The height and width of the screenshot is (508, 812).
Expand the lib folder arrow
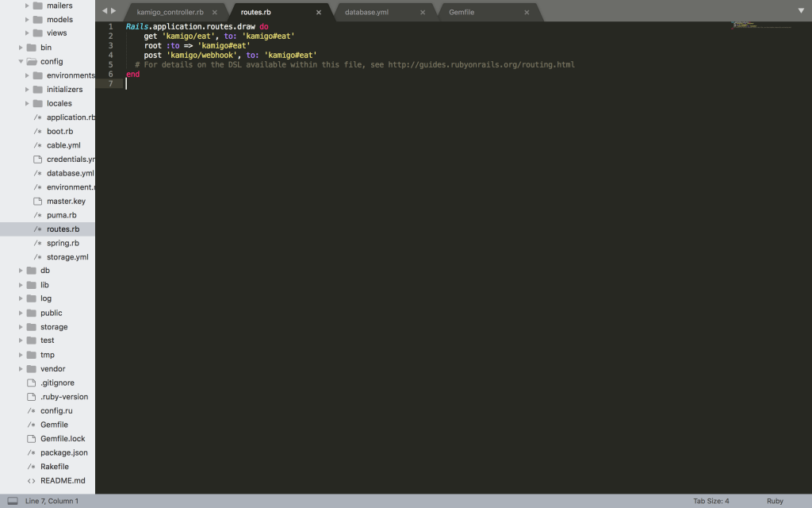(x=21, y=285)
